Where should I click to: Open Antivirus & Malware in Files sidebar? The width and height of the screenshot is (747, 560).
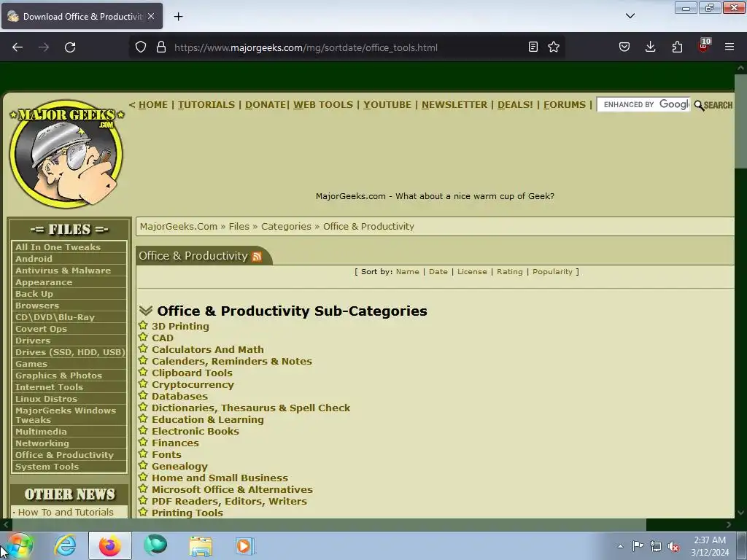pos(63,271)
